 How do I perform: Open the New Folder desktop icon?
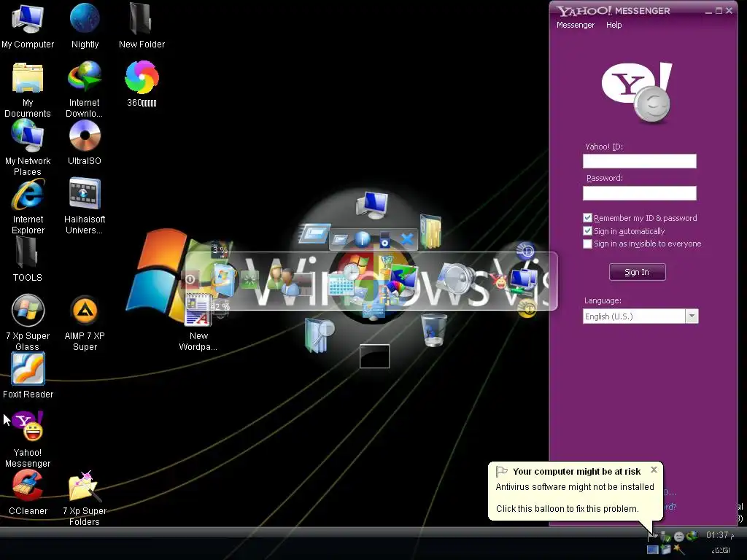142,26
